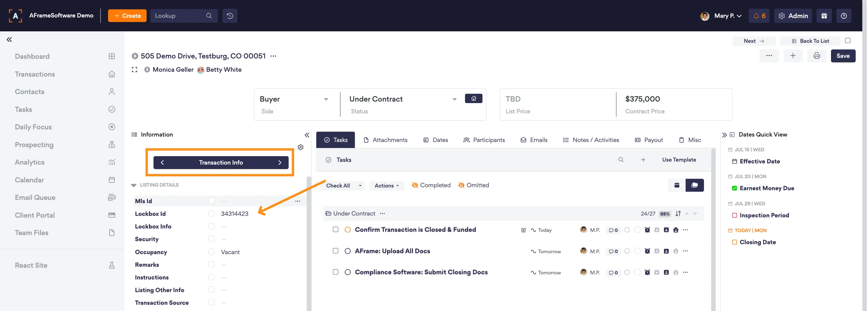Open the Payout tab
The height and width of the screenshot is (311, 868).
pyautogui.click(x=649, y=140)
